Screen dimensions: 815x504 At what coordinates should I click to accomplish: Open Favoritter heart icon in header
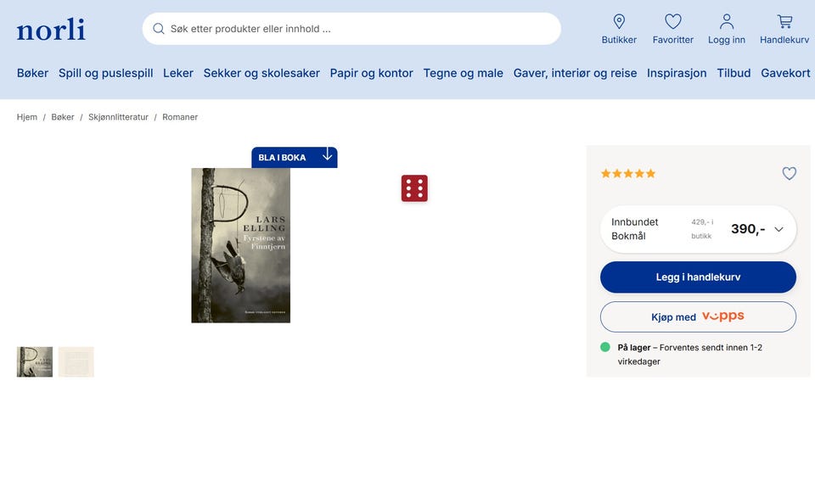tap(672, 22)
